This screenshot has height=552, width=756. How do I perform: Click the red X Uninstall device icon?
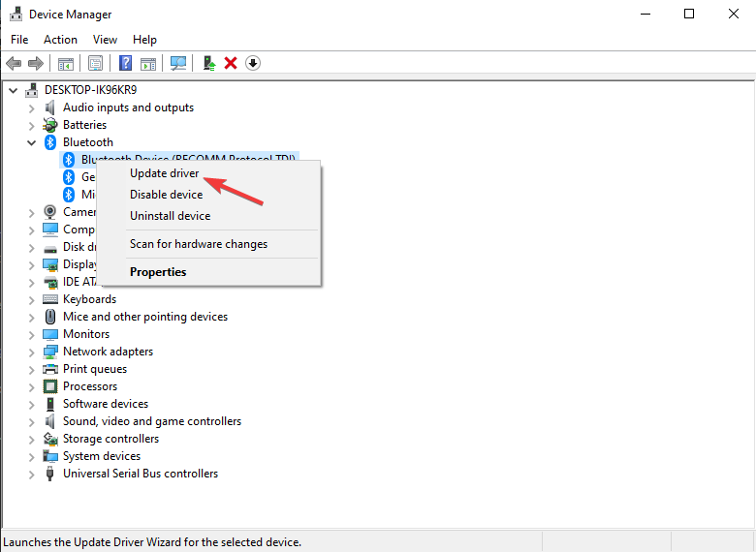231,63
